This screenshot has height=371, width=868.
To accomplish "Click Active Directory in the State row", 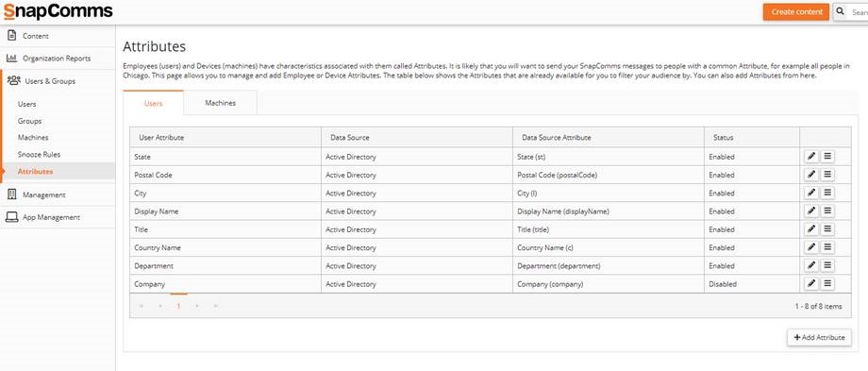I will [350, 157].
